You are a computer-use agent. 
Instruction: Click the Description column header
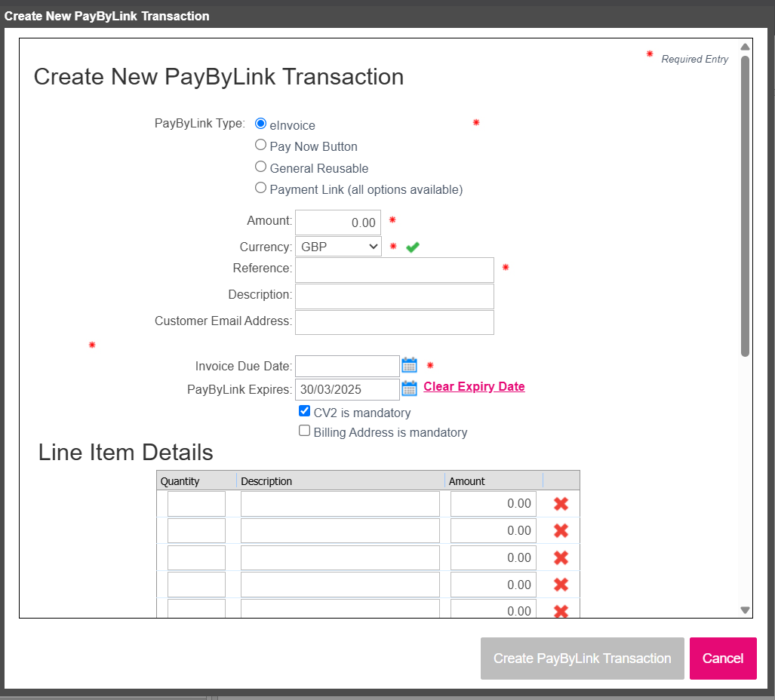tap(340, 480)
